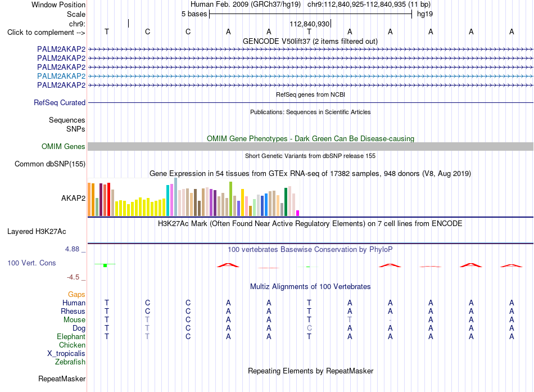Select the light-blue PALM2AKAP2 transcript label
534x392 pixels.
pos(61,76)
